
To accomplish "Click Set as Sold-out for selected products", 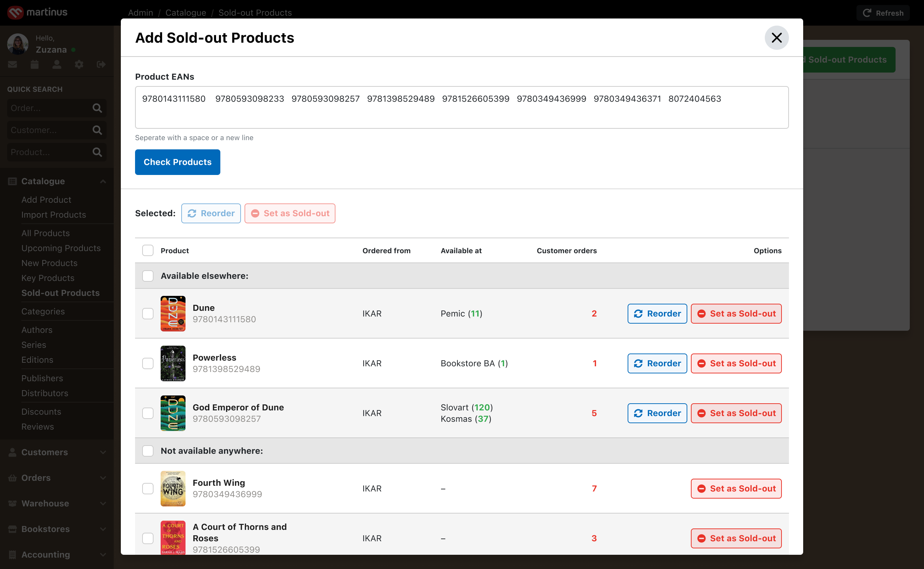I will (290, 213).
